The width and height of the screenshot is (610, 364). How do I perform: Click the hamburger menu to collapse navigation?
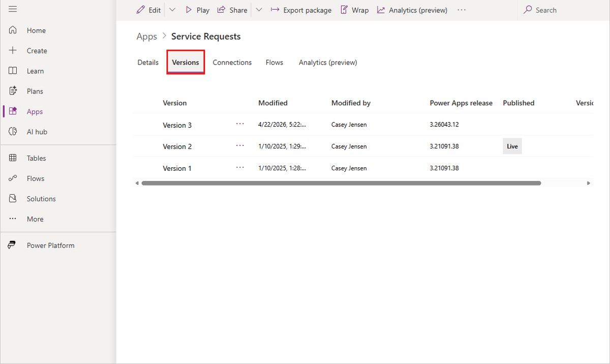click(12, 9)
